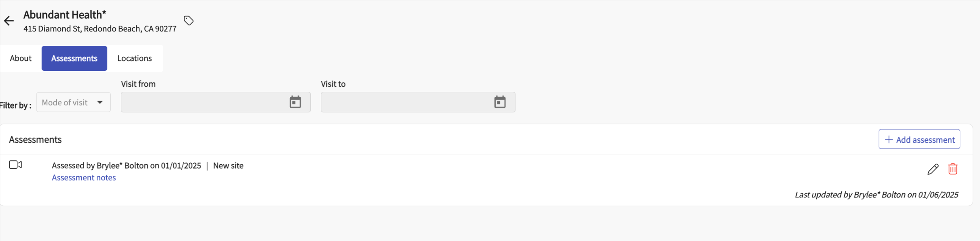Open the Visit from calendar picker
980x241 pixels.
295,102
